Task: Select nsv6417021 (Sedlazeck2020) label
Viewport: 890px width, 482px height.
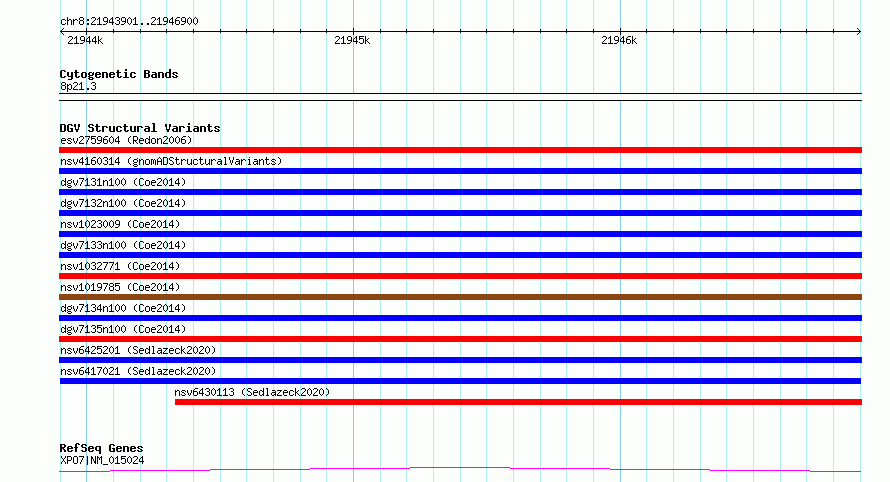Action: [138, 371]
